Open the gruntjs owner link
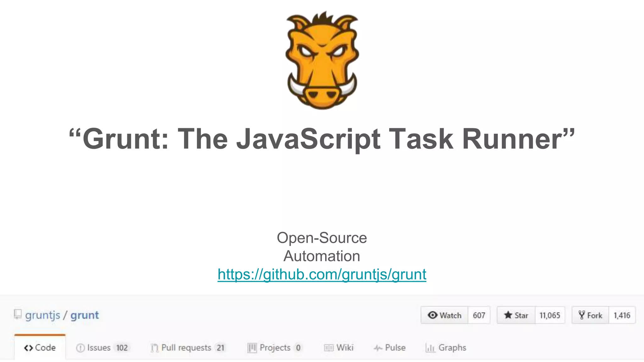The image size is (644, 362). [x=42, y=315]
